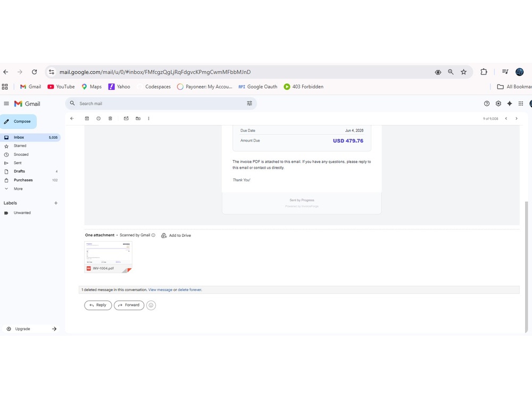This screenshot has width=532, height=399.
Task: Open the YouTube bookmark
Action: pos(61,87)
